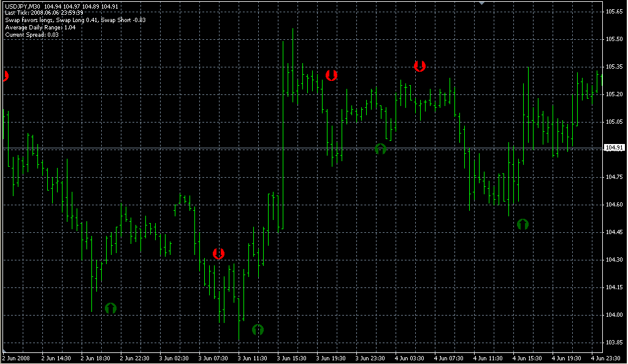Click the 104.00 price scale label
Image resolution: width=628 pixels, height=364 pixels.
614,315
